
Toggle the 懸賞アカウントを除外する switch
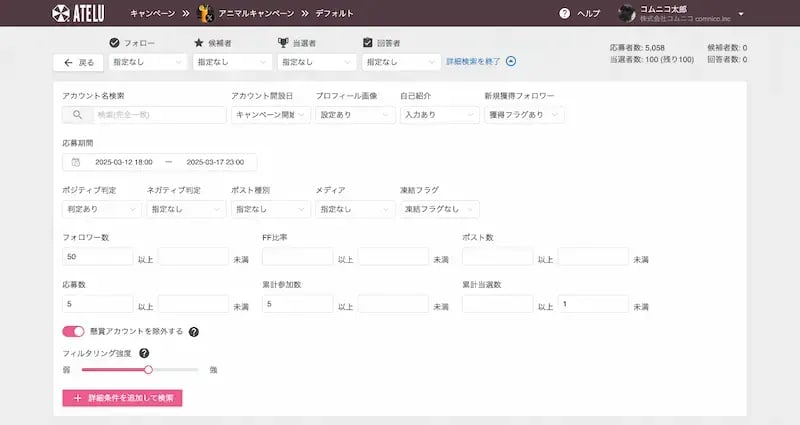coord(73,331)
